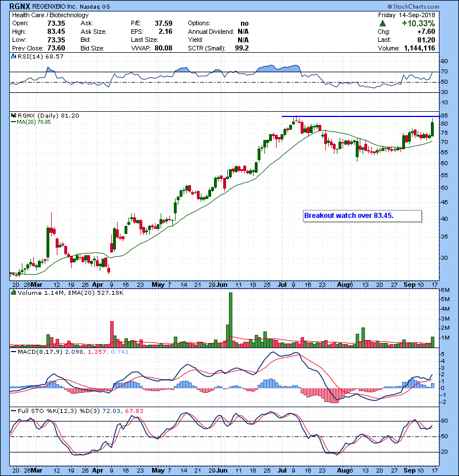Click the RSI(14) 68.57 indicator label

[x=41, y=56]
